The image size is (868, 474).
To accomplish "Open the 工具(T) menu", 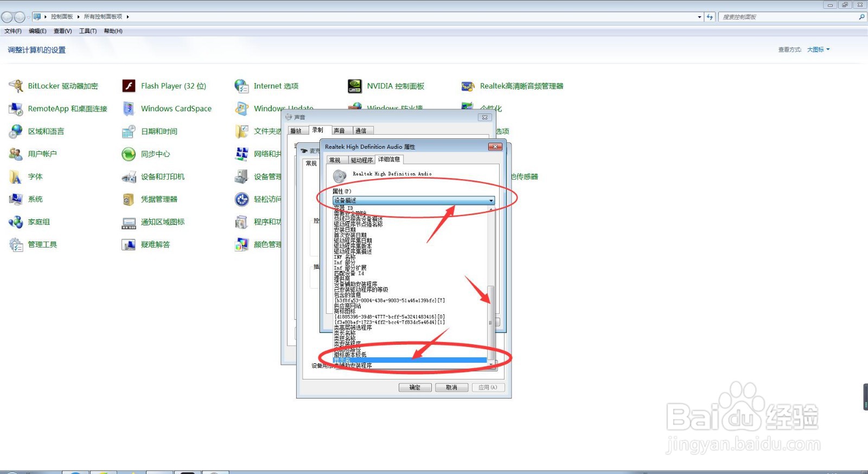I will click(x=88, y=31).
